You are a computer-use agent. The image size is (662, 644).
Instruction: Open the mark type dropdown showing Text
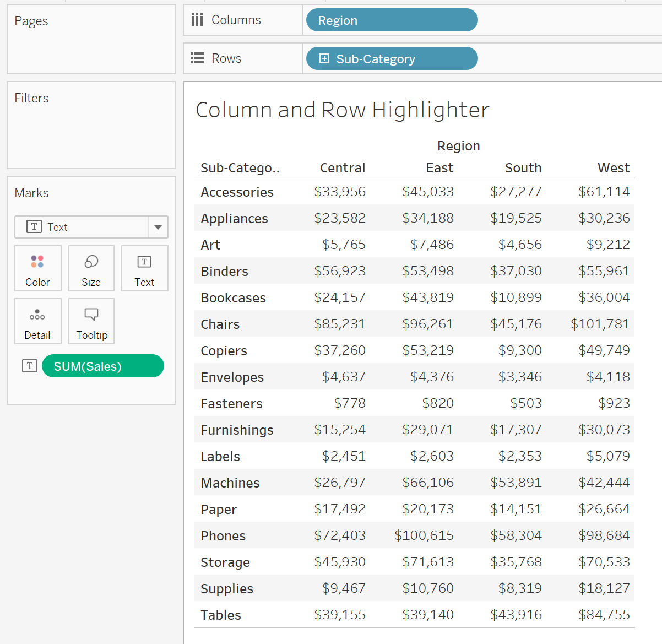tap(158, 226)
